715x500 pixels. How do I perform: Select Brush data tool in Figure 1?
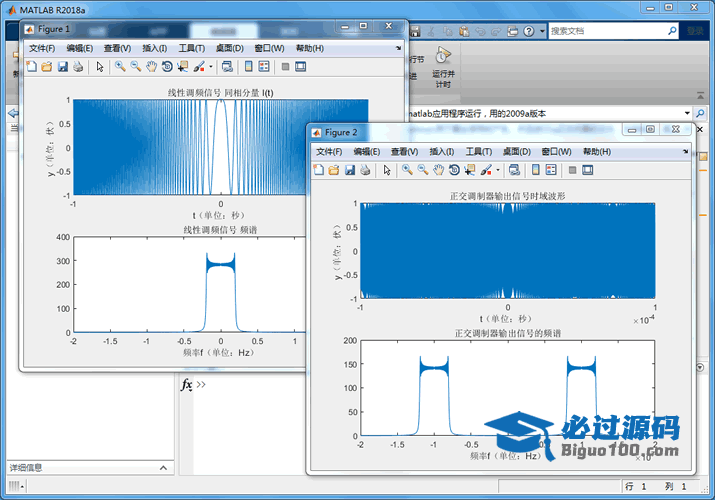click(x=199, y=67)
